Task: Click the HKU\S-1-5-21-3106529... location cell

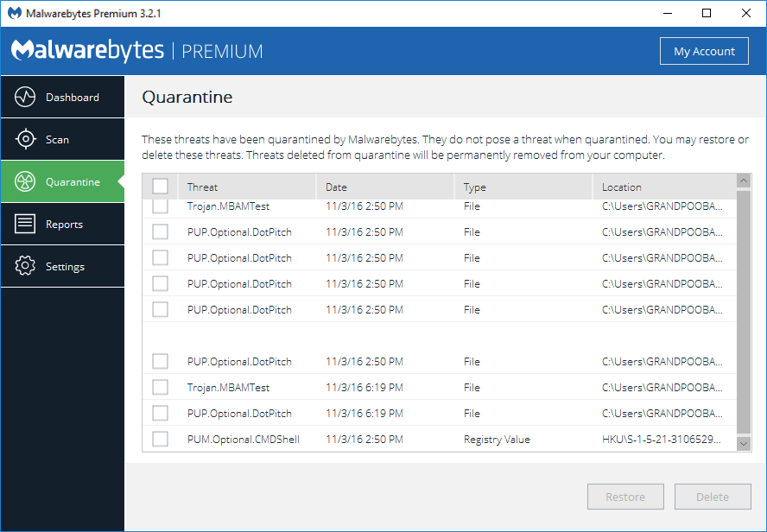Action: pyautogui.click(x=661, y=439)
